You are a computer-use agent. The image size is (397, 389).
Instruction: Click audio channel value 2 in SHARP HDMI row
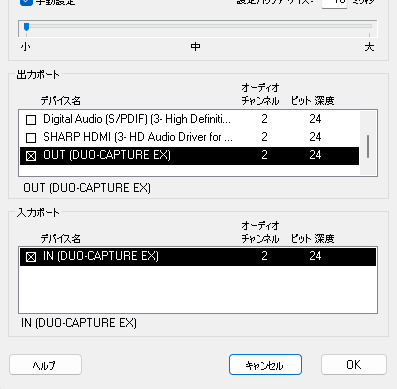coord(264,137)
